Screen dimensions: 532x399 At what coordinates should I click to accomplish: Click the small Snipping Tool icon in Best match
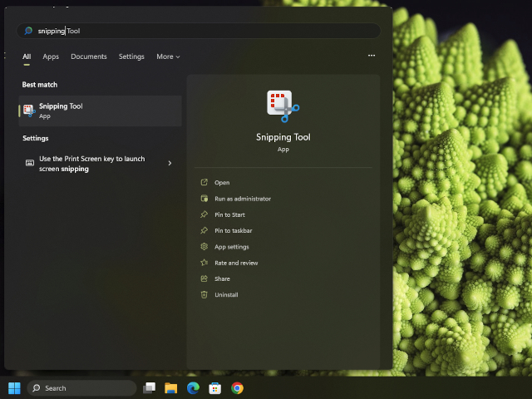point(29,111)
